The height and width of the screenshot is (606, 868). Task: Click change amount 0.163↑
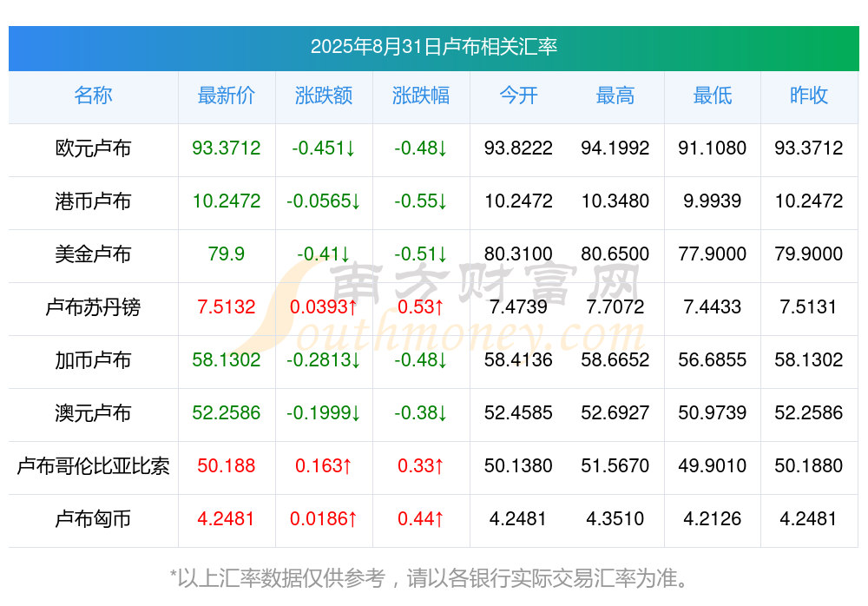click(324, 466)
